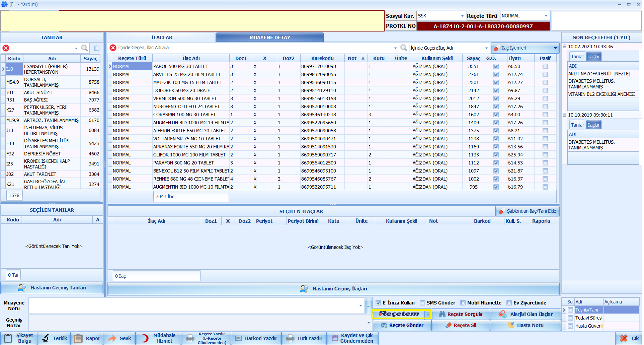The width and height of the screenshot is (644, 345).
Task: Check the Ev Ziyaretinde option
Action: (x=509, y=303)
